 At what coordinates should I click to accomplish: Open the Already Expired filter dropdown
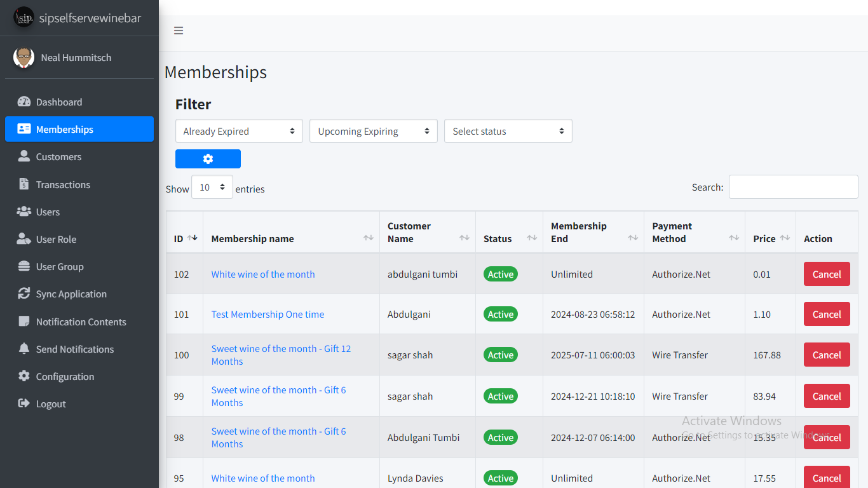click(239, 131)
